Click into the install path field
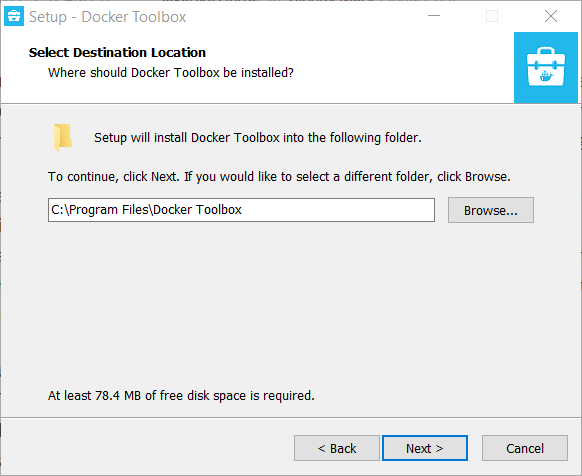 point(241,210)
